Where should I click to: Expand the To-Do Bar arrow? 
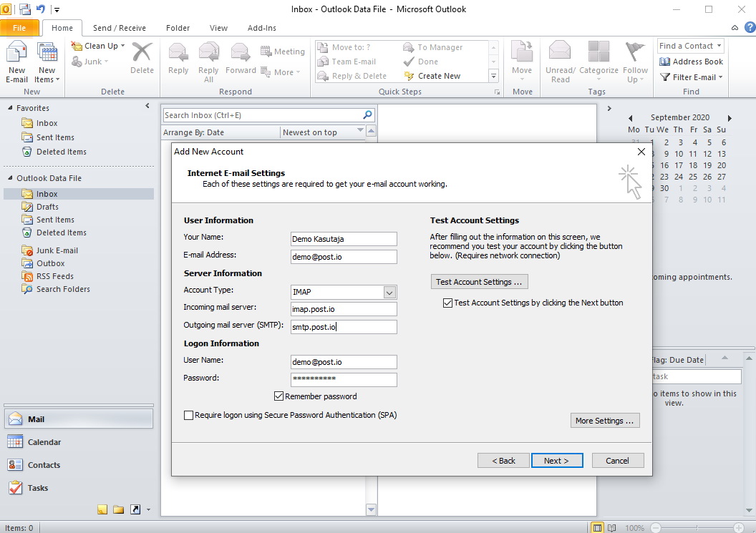[x=609, y=109]
